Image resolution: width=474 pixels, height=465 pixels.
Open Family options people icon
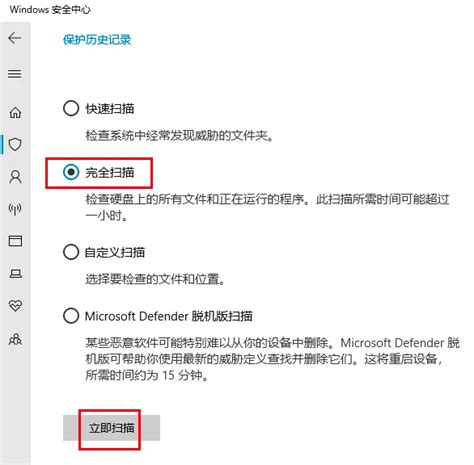click(15, 339)
